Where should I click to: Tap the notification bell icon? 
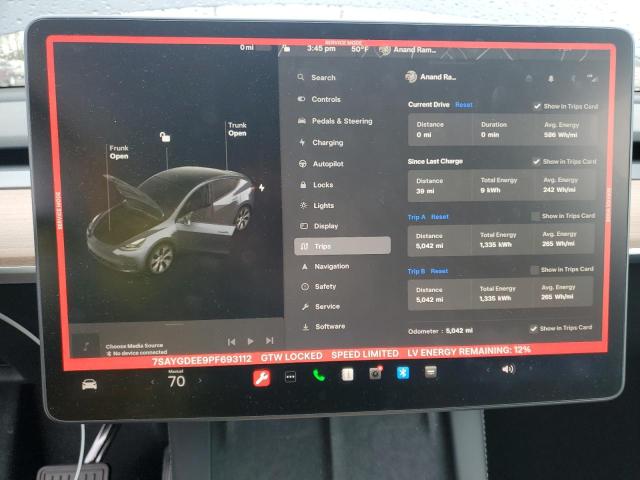tap(551, 78)
